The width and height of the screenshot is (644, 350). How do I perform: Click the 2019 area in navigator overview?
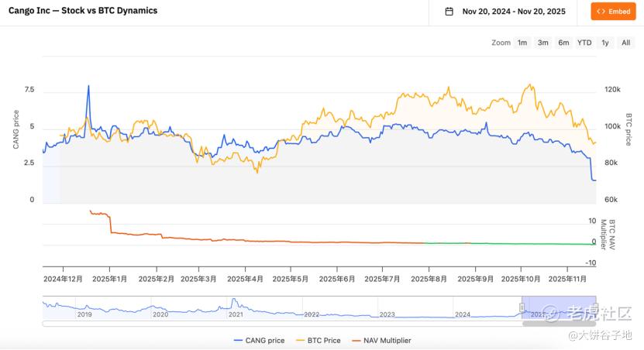[x=84, y=314]
